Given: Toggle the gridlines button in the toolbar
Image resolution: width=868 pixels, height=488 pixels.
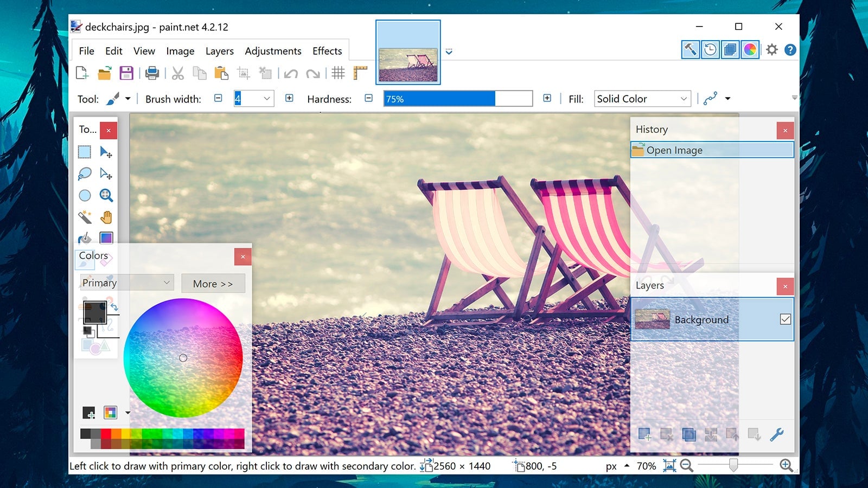Looking at the screenshot, I should pyautogui.click(x=339, y=73).
